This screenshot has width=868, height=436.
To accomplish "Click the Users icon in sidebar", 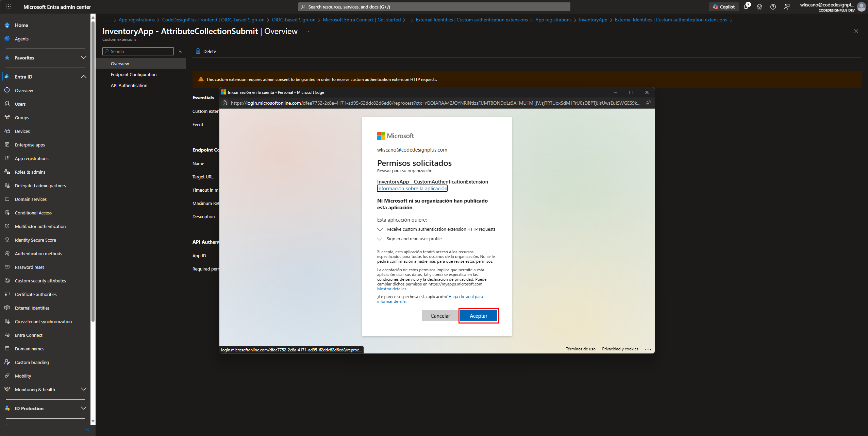I will (7, 104).
